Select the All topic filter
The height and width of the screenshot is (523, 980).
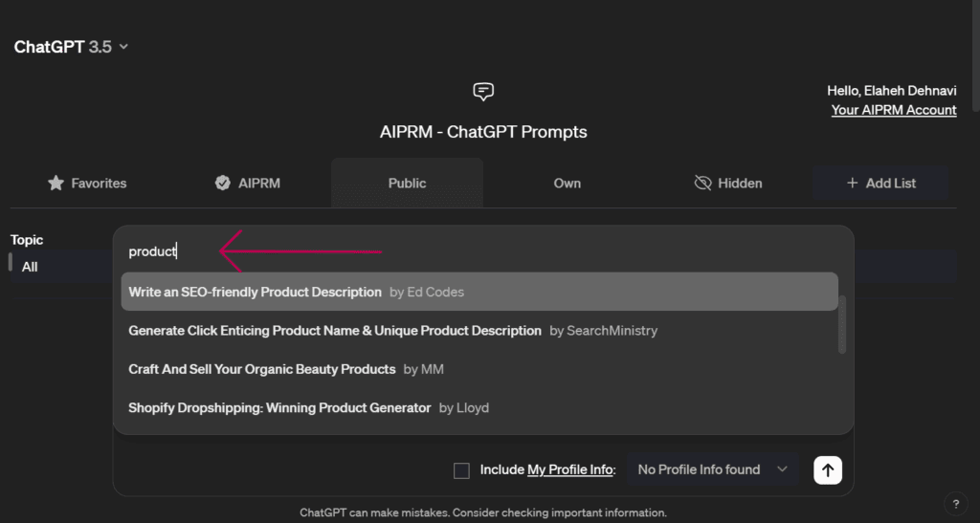(30, 267)
